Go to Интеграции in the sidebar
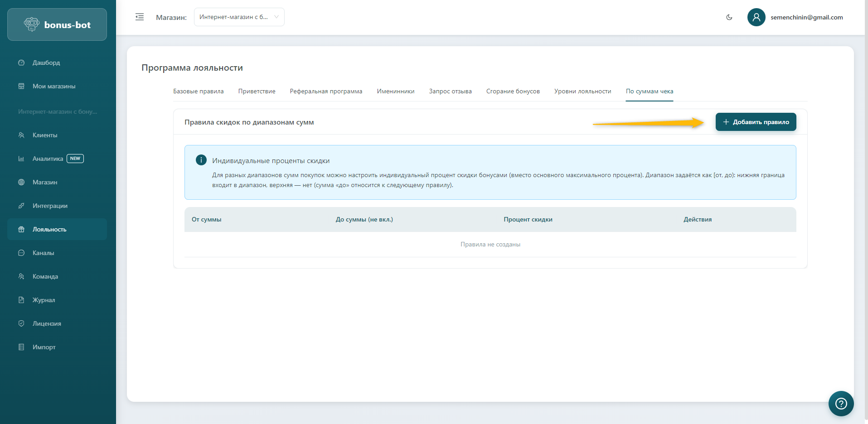The height and width of the screenshot is (424, 868). [50, 206]
